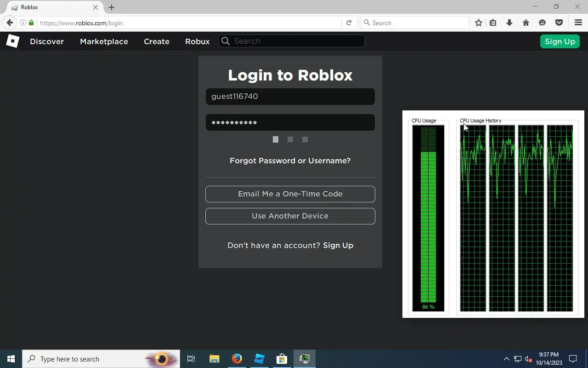
Task: Open the Pocket icon in toolbar
Action: [559, 23]
